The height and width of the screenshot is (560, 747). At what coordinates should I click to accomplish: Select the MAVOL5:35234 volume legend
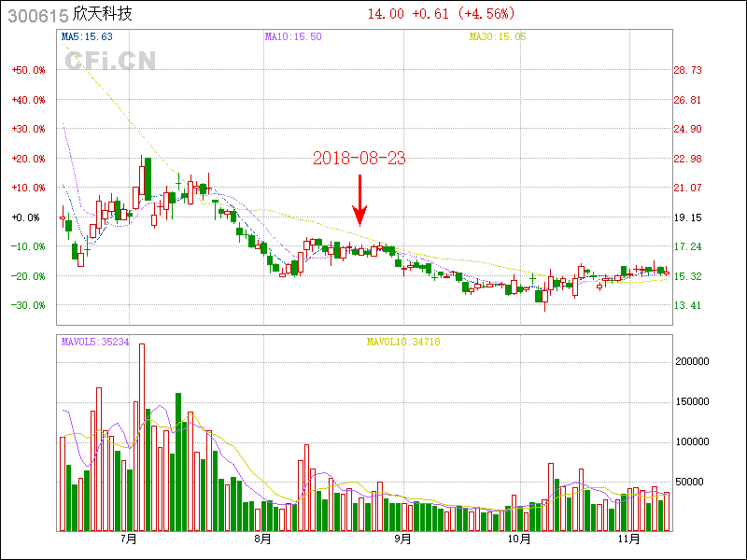tap(95, 342)
